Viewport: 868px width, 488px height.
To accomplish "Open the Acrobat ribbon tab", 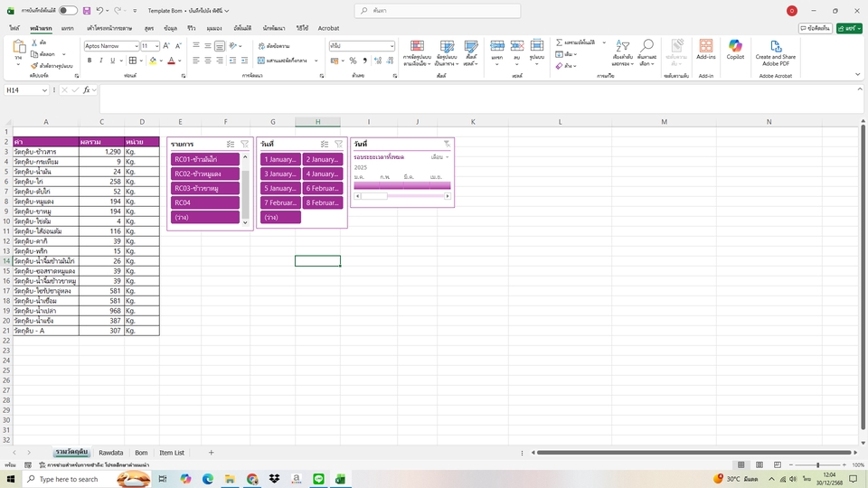I will pos(328,28).
